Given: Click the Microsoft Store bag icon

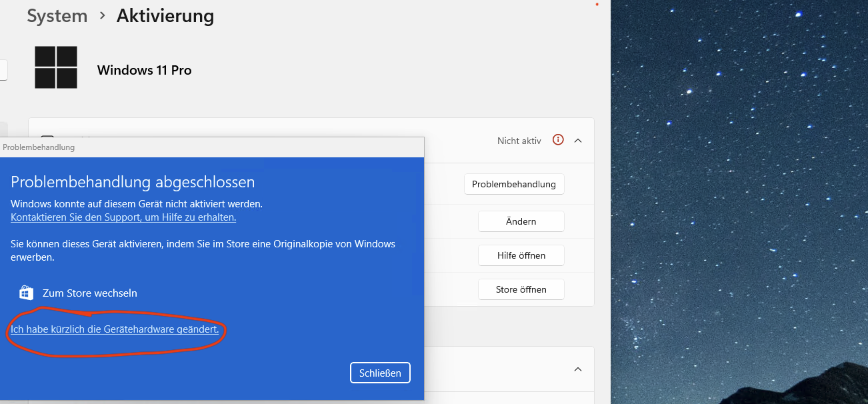Looking at the screenshot, I should pyautogui.click(x=26, y=293).
